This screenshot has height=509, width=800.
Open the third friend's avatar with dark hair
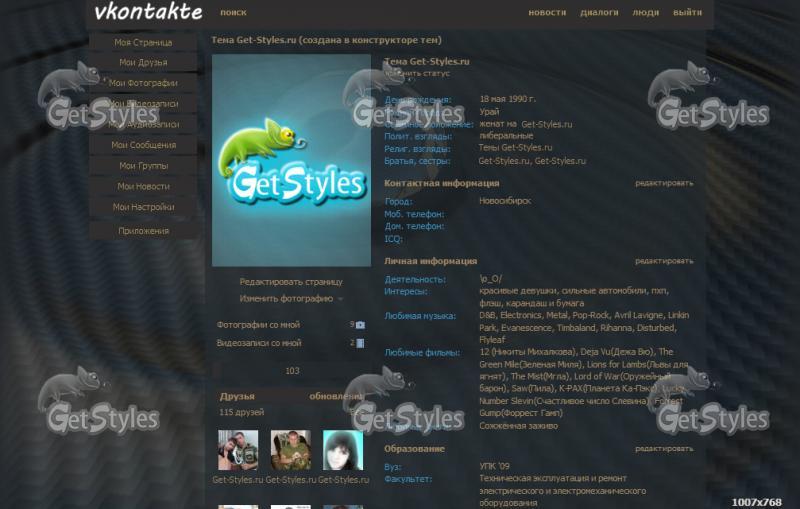point(343,450)
